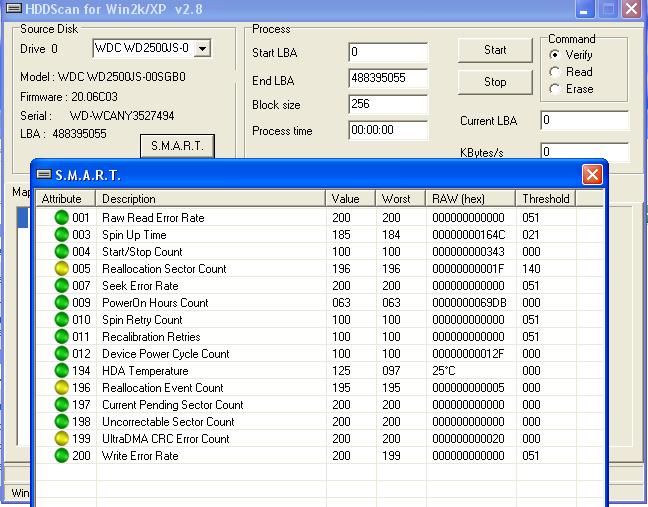
Task: Select the Raw Read Error Rate row text
Action: 153,218
